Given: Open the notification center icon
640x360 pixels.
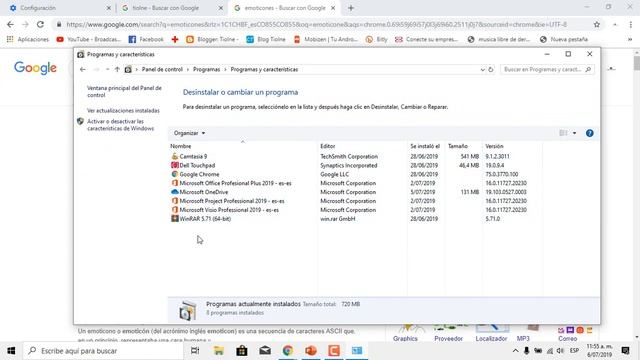Looking at the screenshot, I should [625, 351].
